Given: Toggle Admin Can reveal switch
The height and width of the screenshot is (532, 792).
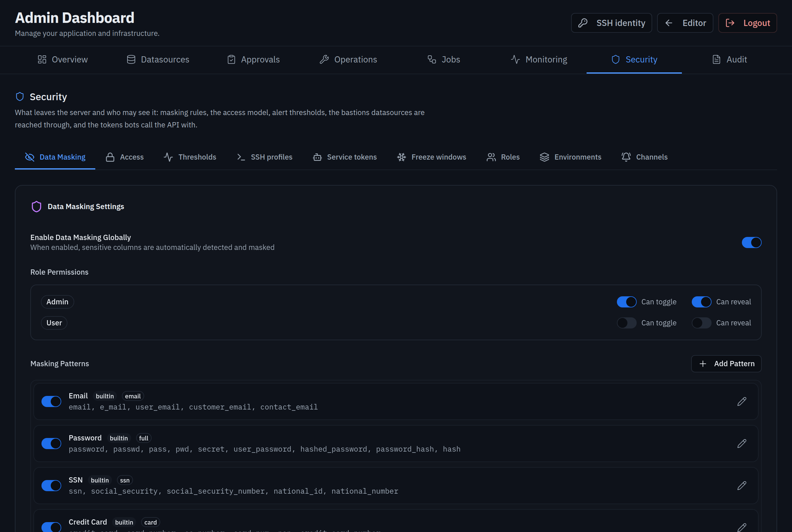Looking at the screenshot, I should click(701, 302).
